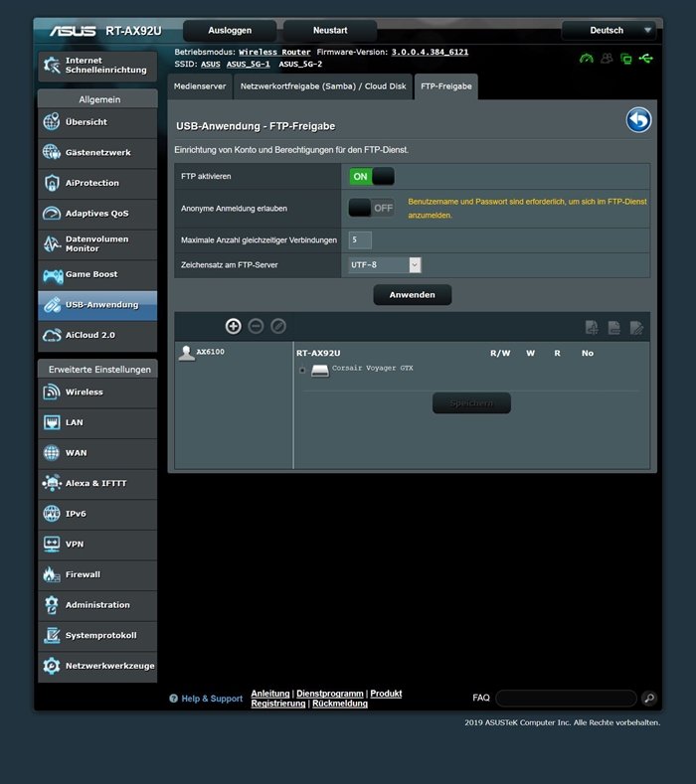Click the internet speed status icon
Image resolution: width=696 pixels, height=784 pixels.
pos(586,59)
